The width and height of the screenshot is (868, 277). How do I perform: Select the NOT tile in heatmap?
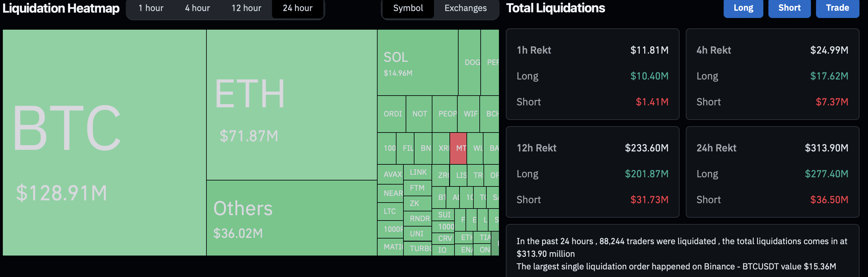pos(419,114)
